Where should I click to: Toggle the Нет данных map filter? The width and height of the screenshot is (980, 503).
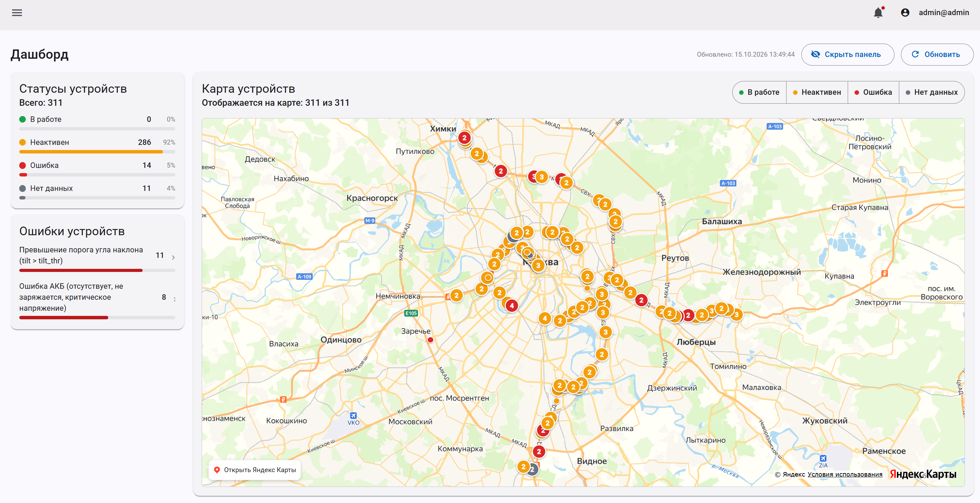931,92
